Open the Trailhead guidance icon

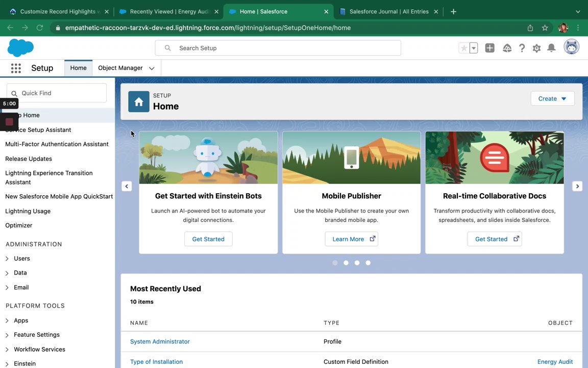tap(507, 48)
